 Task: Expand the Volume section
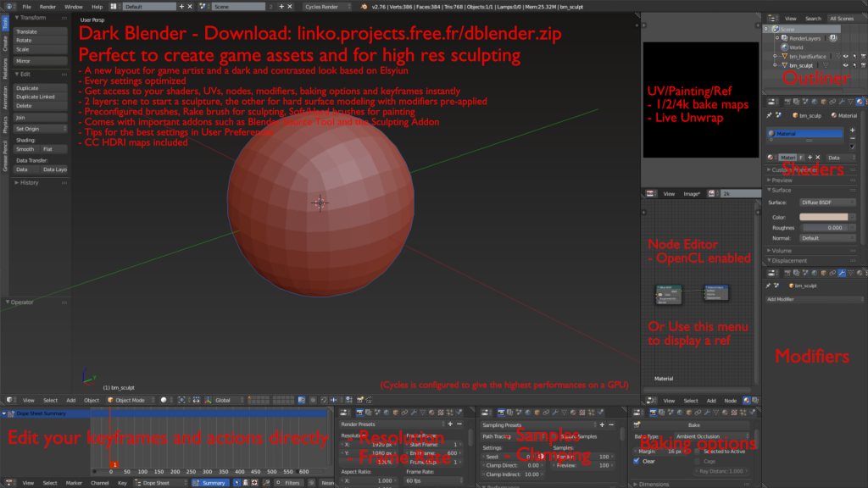(781, 251)
